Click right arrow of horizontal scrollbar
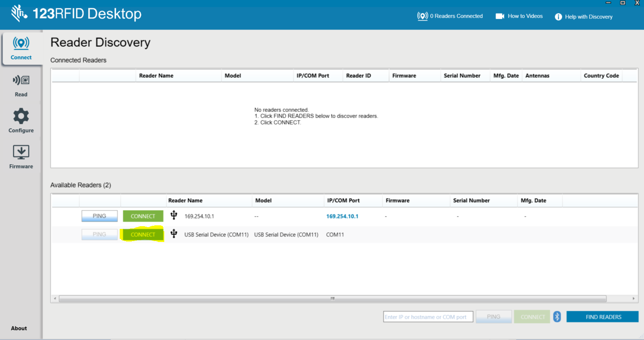 coord(633,299)
